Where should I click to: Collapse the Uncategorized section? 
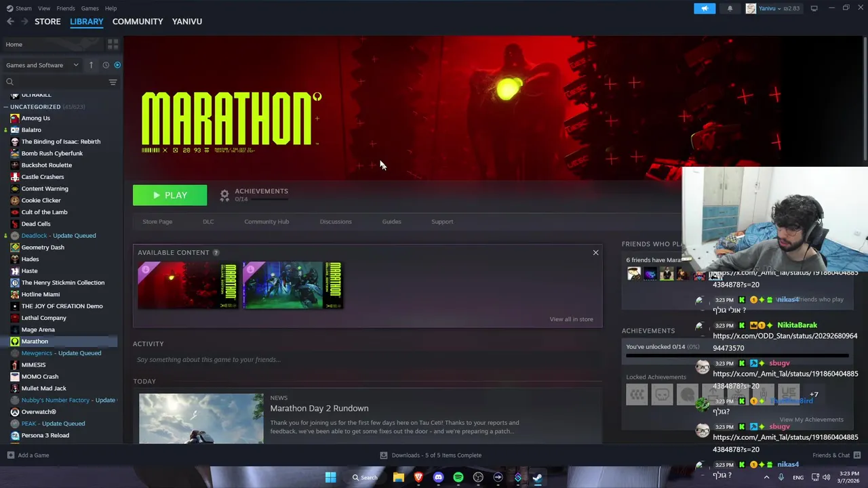[6, 106]
